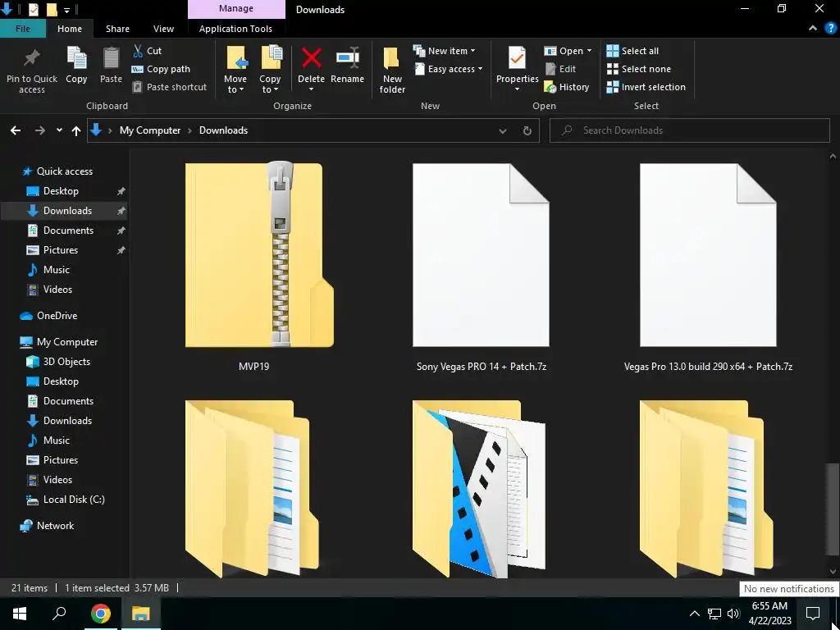Click the network tray icon
This screenshot has width=840, height=630.
714,614
